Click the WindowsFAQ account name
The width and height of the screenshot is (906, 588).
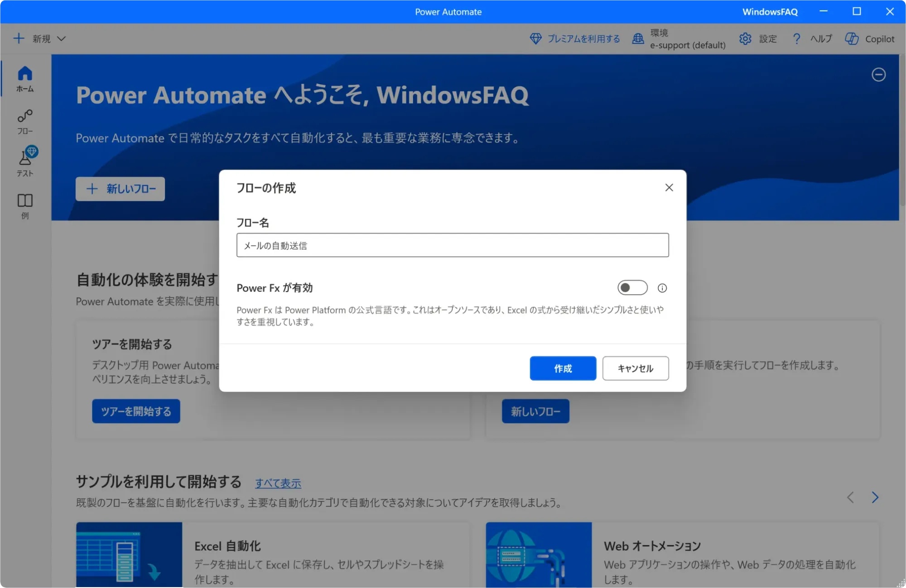[770, 12]
